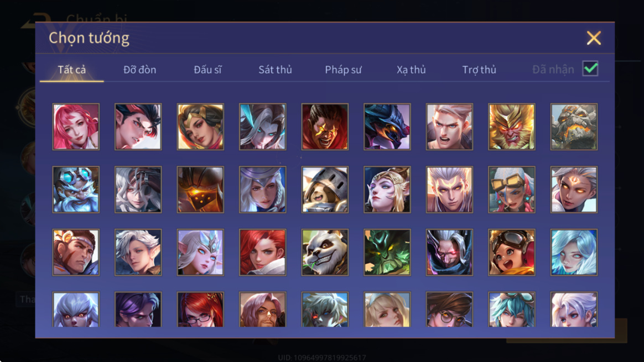
Task: Select the pink-haired girl hero portrait
Action: (x=76, y=127)
